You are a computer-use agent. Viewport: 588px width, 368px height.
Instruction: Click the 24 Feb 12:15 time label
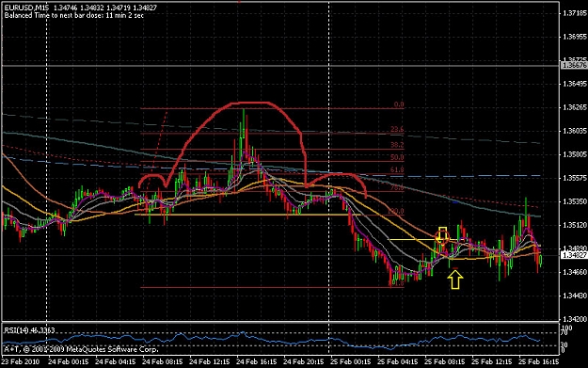click(209, 361)
